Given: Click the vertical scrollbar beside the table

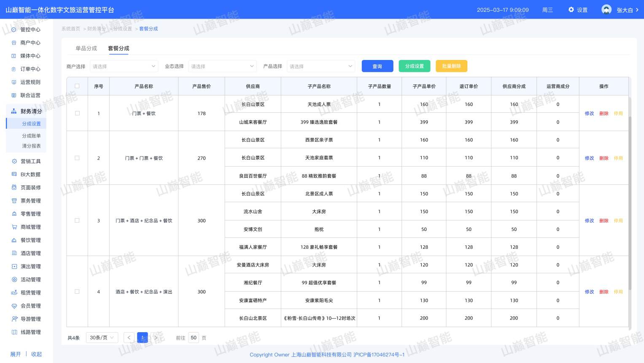Looking at the screenshot, I should 630,203.
